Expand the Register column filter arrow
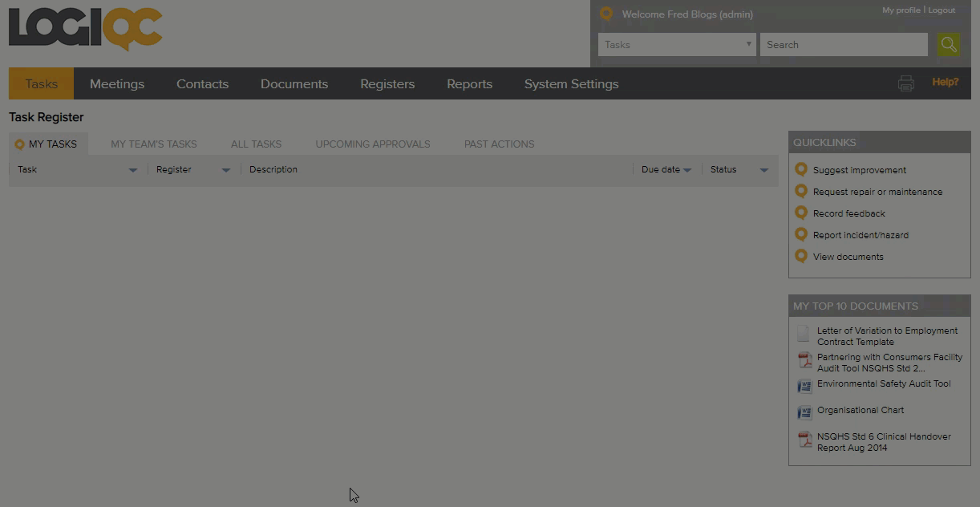The width and height of the screenshot is (980, 507). 226,170
